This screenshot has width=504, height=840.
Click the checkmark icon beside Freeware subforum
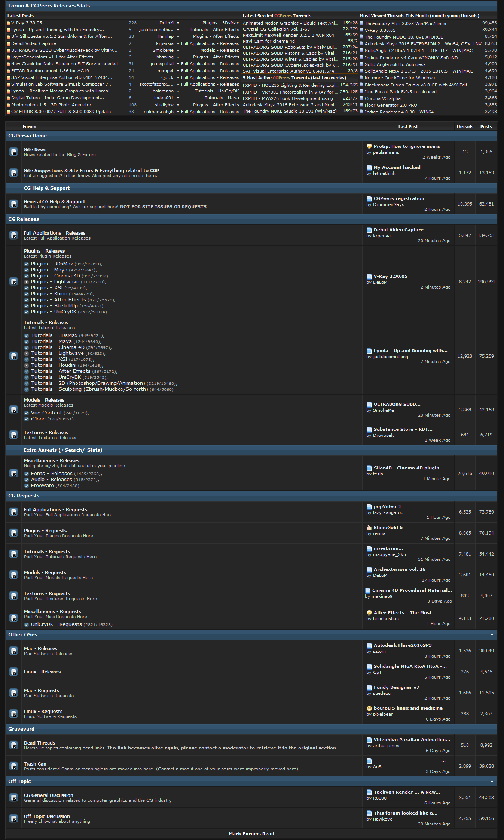(27, 486)
